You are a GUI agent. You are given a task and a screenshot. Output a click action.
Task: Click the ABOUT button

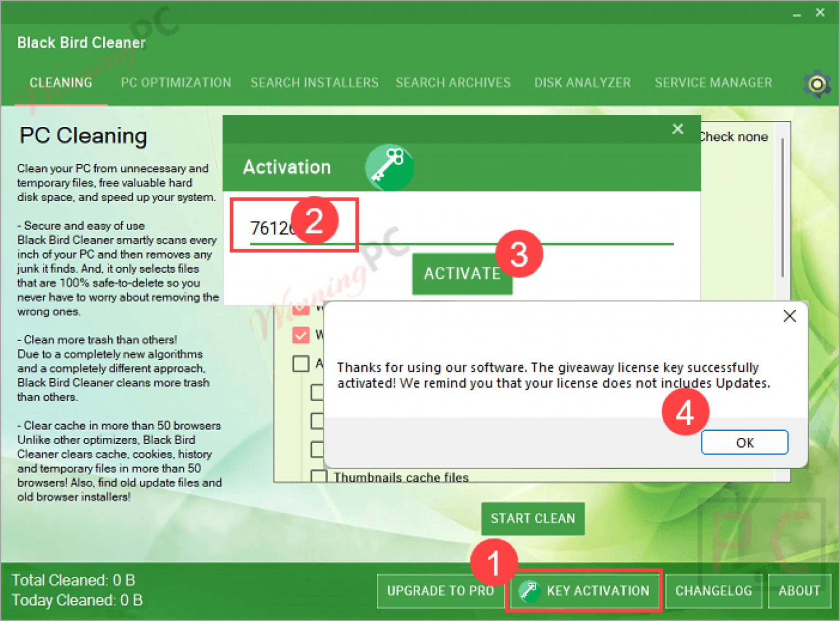point(800,591)
